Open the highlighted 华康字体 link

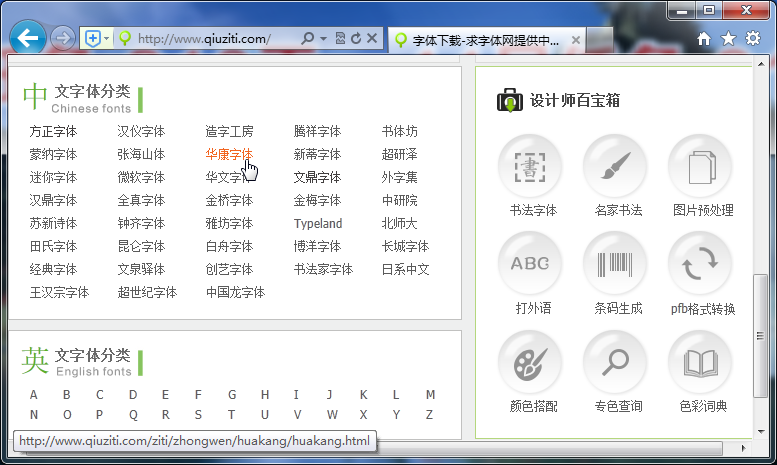point(229,154)
